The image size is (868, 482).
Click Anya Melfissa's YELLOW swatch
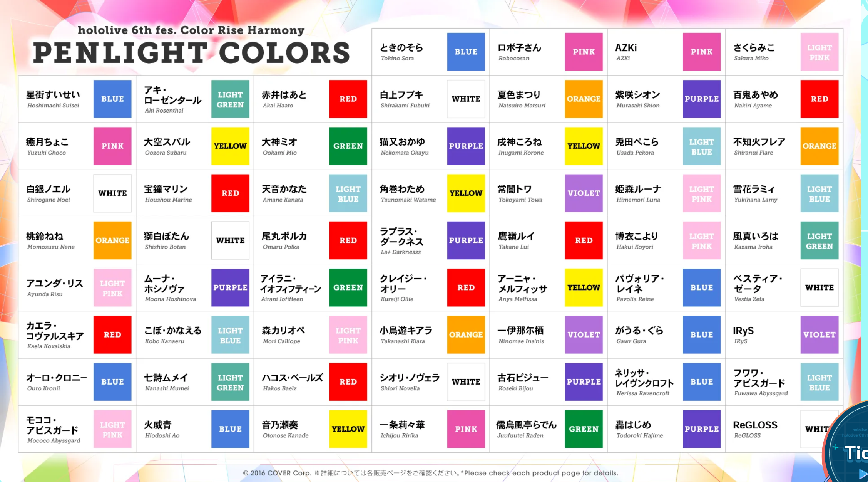coord(584,287)
